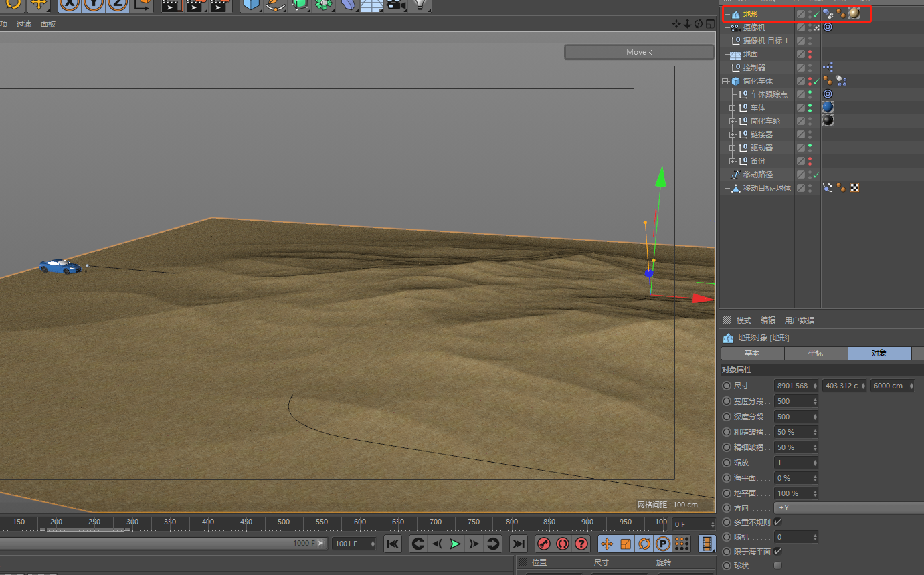Click the viewport pan navigation icon

pos(676,24)
